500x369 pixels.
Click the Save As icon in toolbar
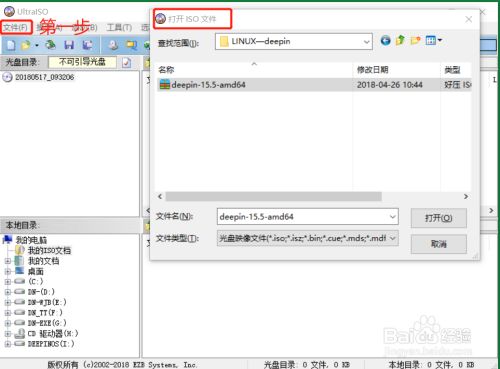87,45
